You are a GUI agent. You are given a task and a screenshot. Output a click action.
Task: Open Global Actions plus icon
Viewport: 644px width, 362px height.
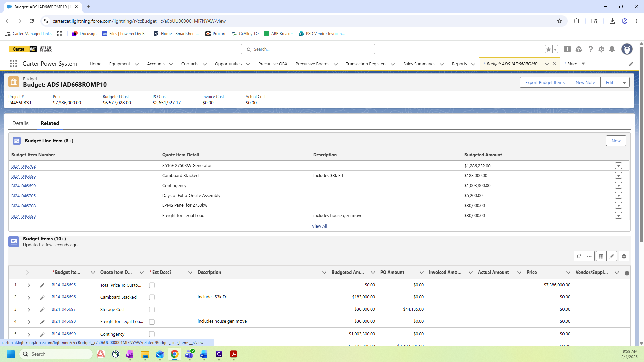(x=567, y=49)
